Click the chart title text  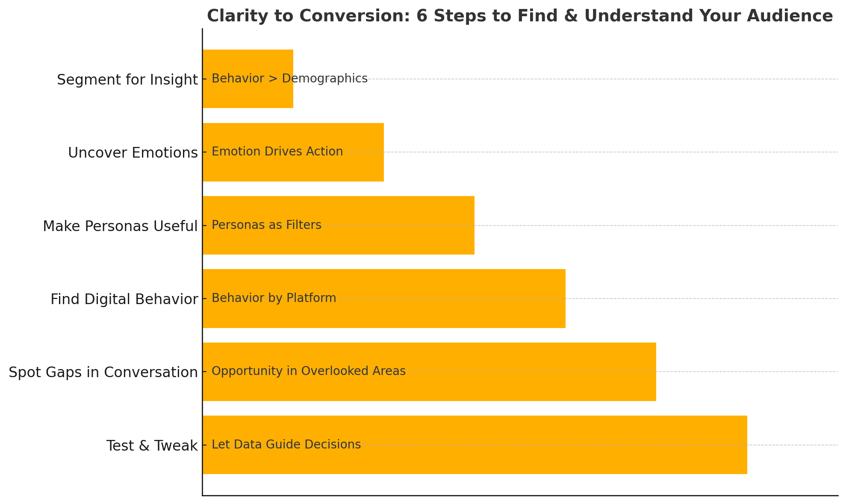pyautogui.click(x=520, y=16)
